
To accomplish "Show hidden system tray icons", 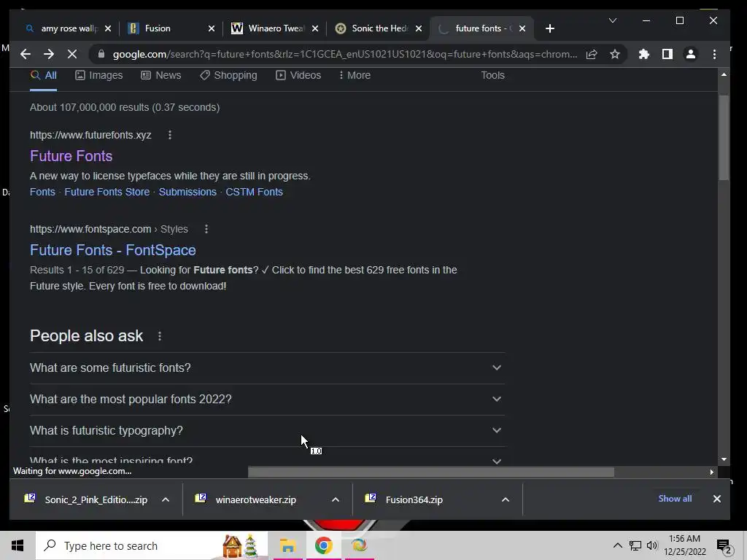I will (617, 545).
